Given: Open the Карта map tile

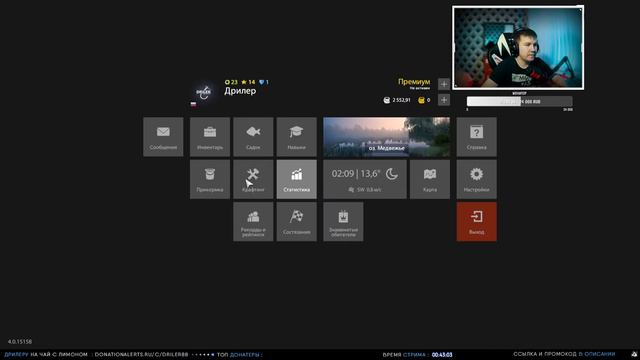Looking at the screenshot, I should coord(430,179).
